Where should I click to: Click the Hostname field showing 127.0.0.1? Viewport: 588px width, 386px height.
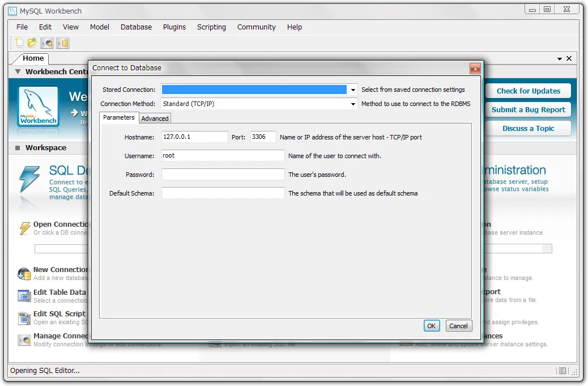click(x=194, y=137)
